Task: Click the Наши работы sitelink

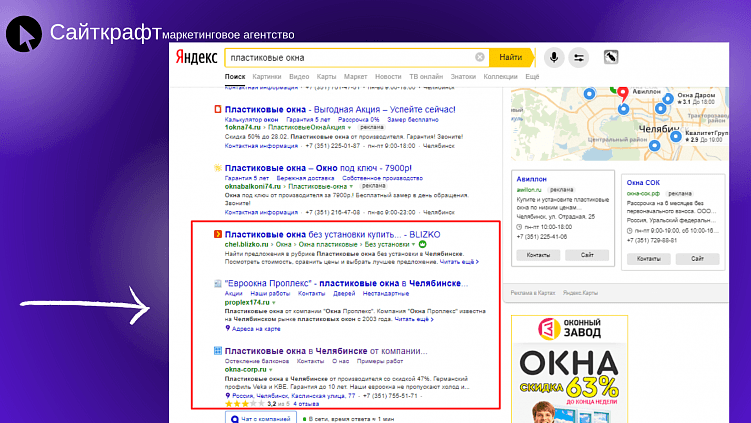Action: [270, 294]
